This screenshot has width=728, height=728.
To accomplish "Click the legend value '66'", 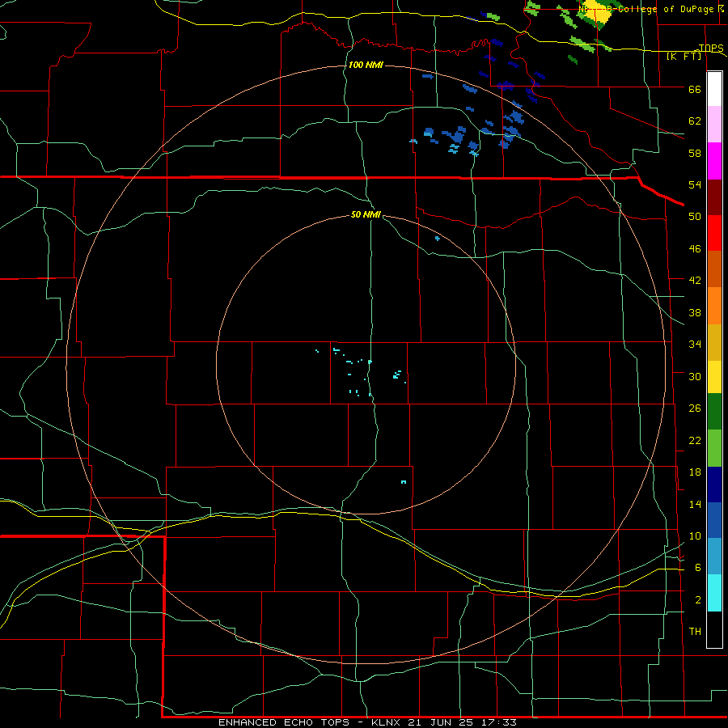I will (695, 89).
